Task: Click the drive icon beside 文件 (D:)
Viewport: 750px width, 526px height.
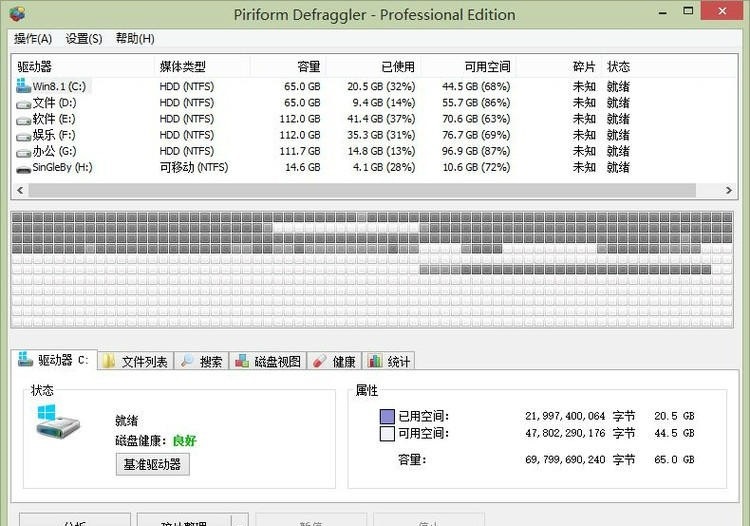Action: tap(23, 104)
